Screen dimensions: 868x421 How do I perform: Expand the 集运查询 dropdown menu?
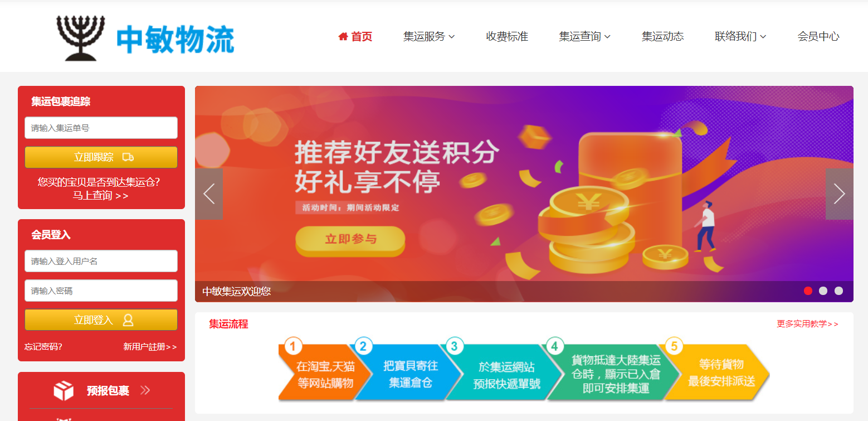coord(585,37)
